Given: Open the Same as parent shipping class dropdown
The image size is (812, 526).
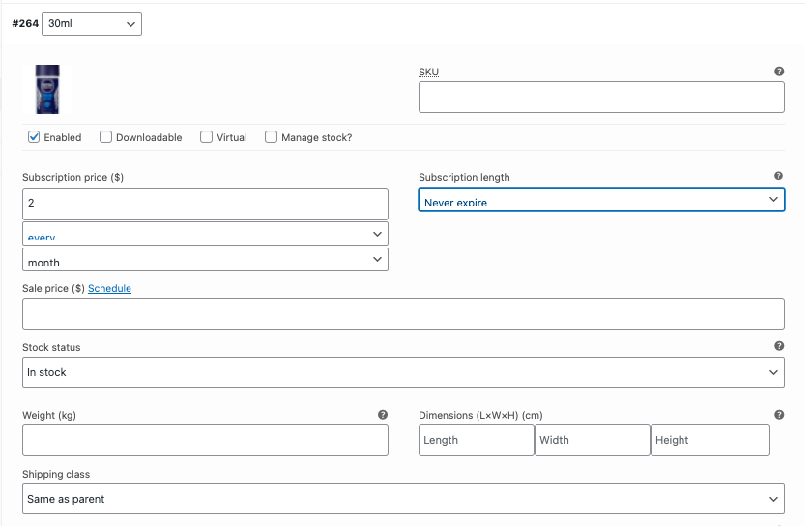Looking at the screenshot, I should (403, 499).
